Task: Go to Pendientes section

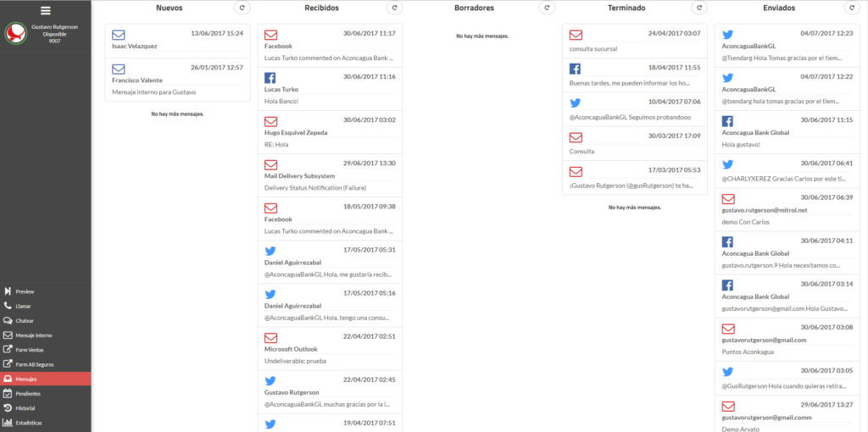Action: (x=28, y=394)
